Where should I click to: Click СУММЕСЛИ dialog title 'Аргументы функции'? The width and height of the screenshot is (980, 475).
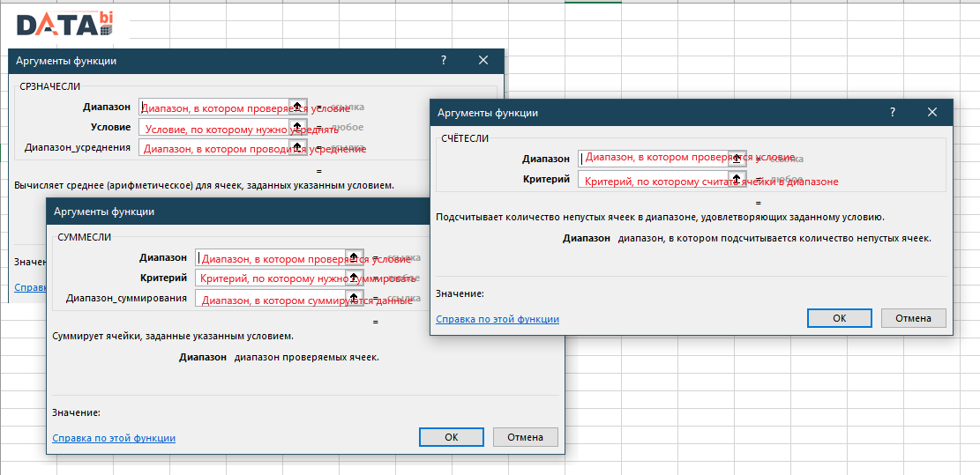coord(104,212)
